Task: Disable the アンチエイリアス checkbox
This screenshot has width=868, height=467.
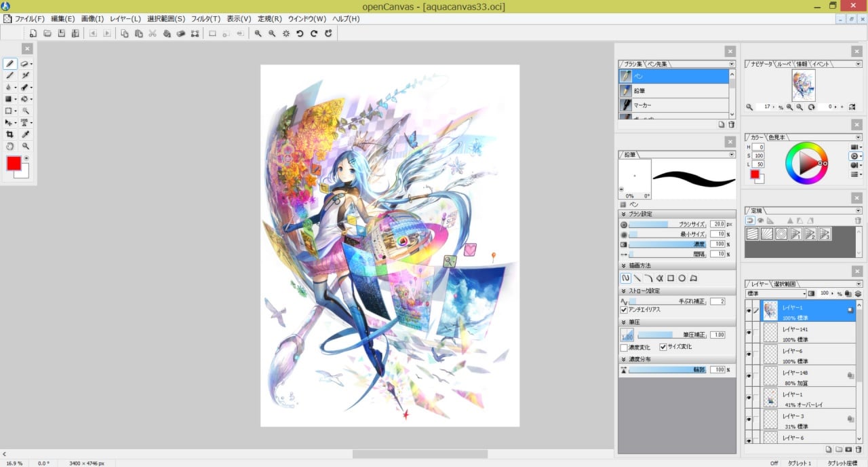Action: click(x=624, y=310)
